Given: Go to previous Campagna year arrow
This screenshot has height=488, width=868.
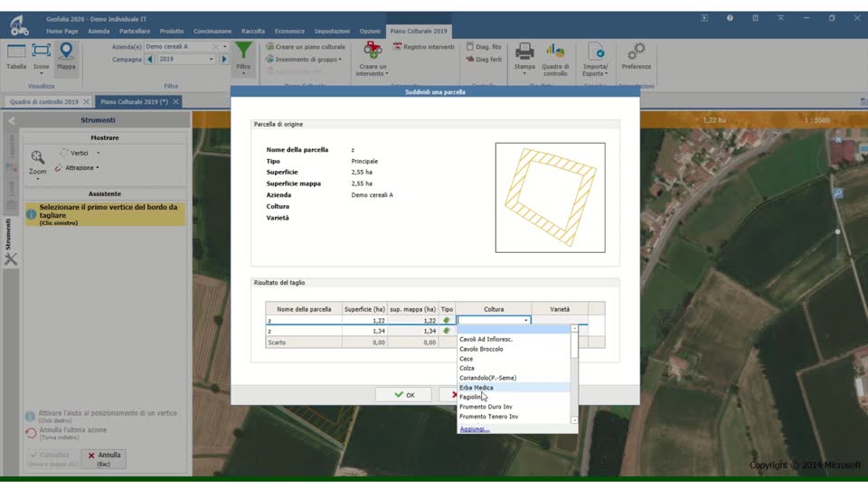Looking at the screenshot, I should tap(149, 60).
